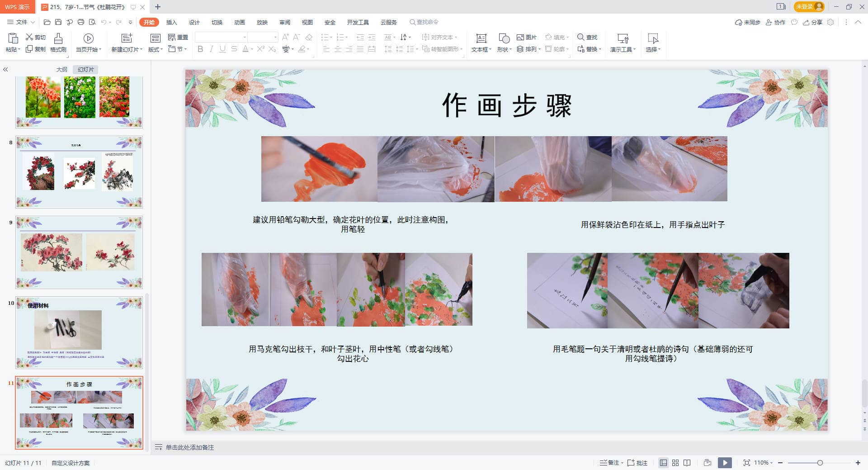Select slide 8 thumbnail
This screenshot has height=470, width=868.
coord(79,172)
